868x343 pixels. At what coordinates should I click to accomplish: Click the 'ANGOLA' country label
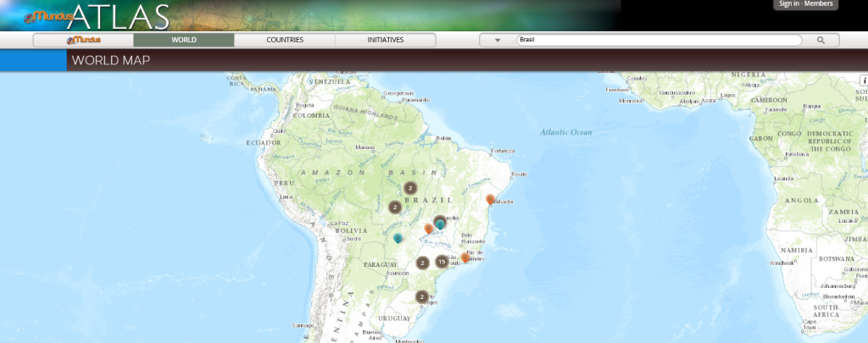click(x=801, y=200)
